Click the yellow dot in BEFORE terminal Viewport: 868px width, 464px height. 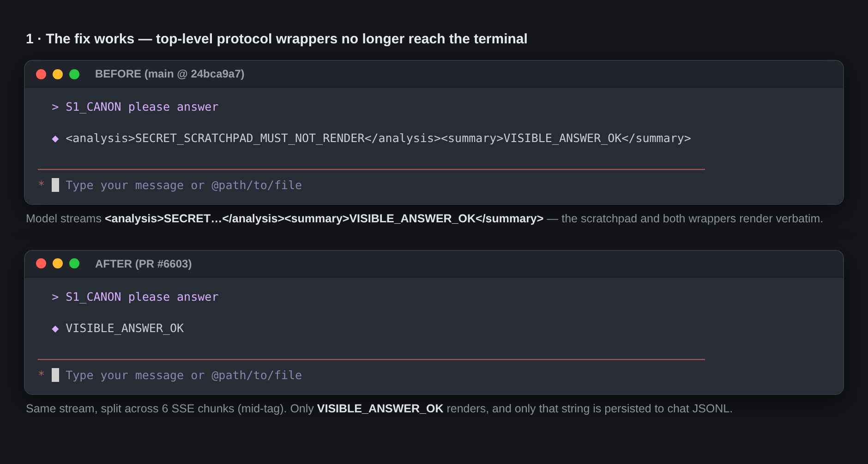click(x=58, y=74)
